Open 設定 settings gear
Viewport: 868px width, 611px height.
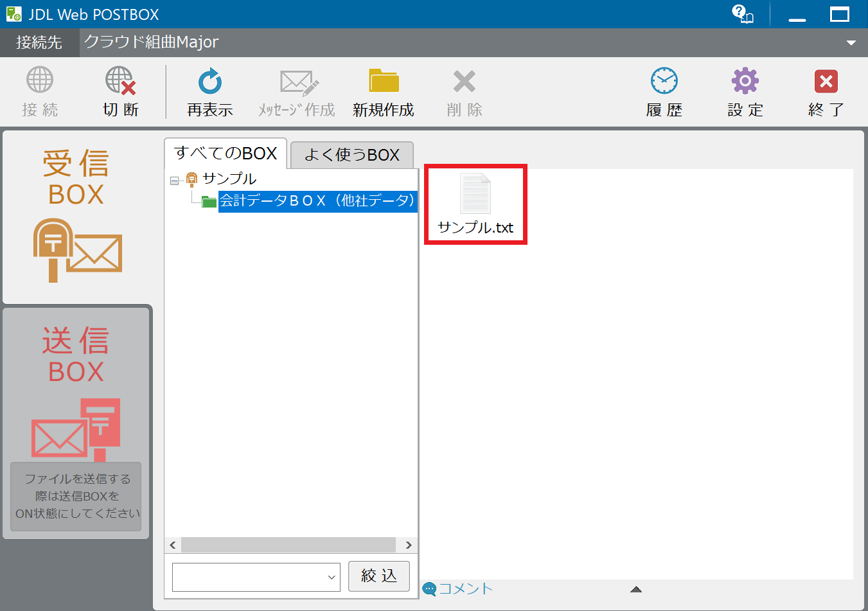(x=745, y=81)
